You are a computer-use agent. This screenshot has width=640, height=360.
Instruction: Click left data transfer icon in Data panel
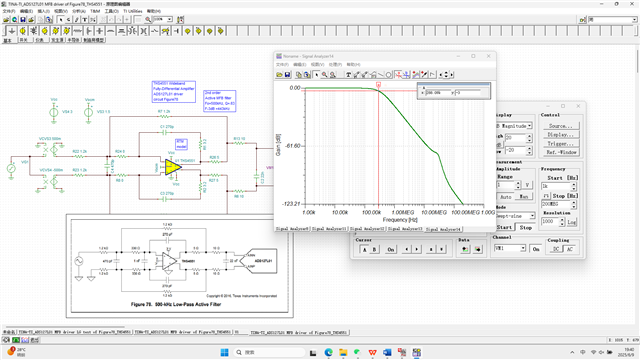(x=465, y=249)
